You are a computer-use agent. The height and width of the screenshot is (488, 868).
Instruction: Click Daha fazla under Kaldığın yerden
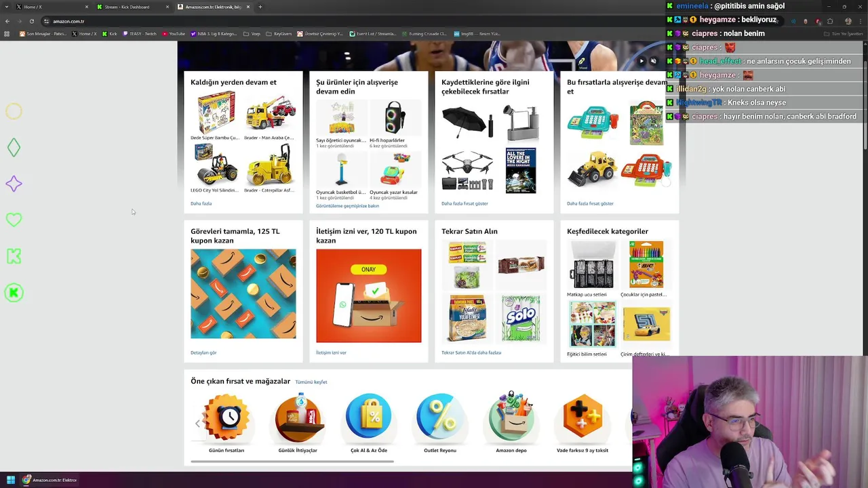pyautogui.click(x=201, y=203)
